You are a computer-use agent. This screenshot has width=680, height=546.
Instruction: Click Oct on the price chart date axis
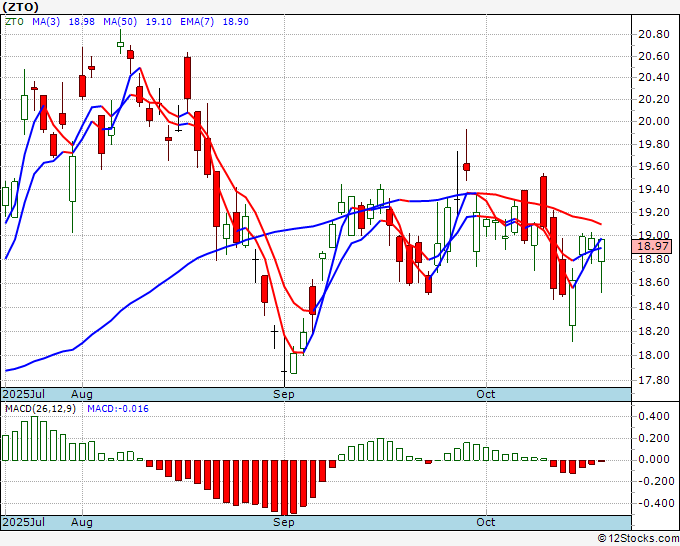point(486,394)
